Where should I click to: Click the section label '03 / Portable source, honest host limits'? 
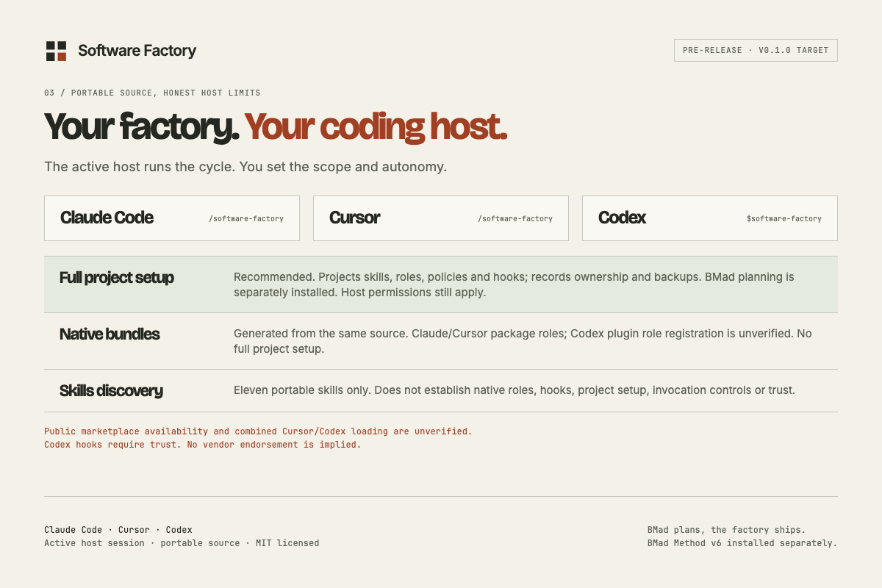pyautogui.click(x=152, y=93)
